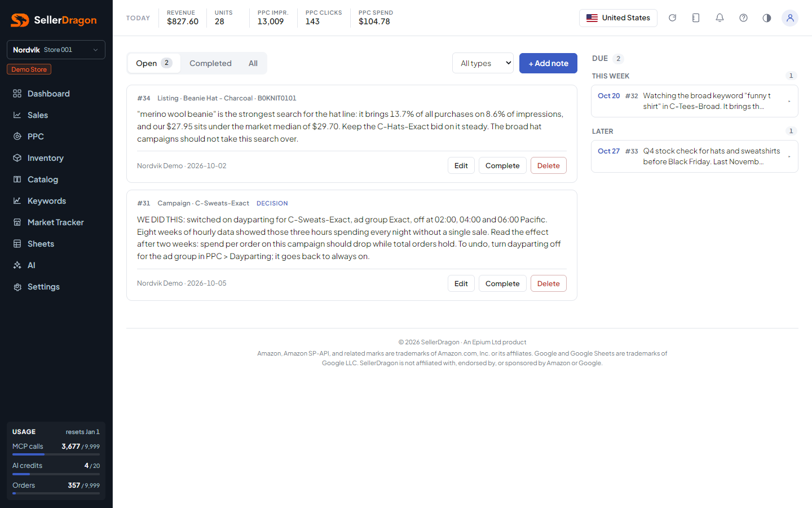Open the United States marketplace selector

(618, 18)
